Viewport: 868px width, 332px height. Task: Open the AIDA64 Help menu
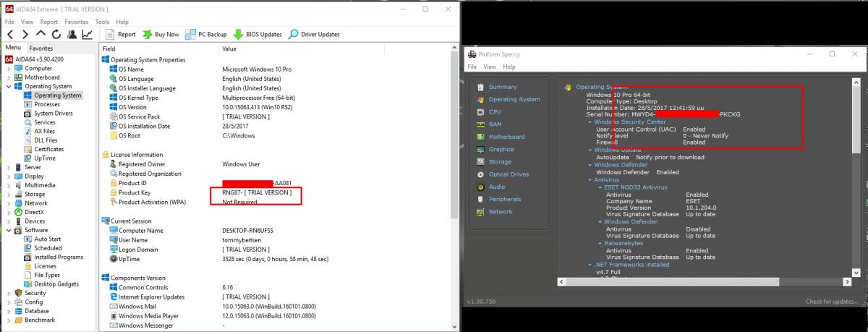122,22
